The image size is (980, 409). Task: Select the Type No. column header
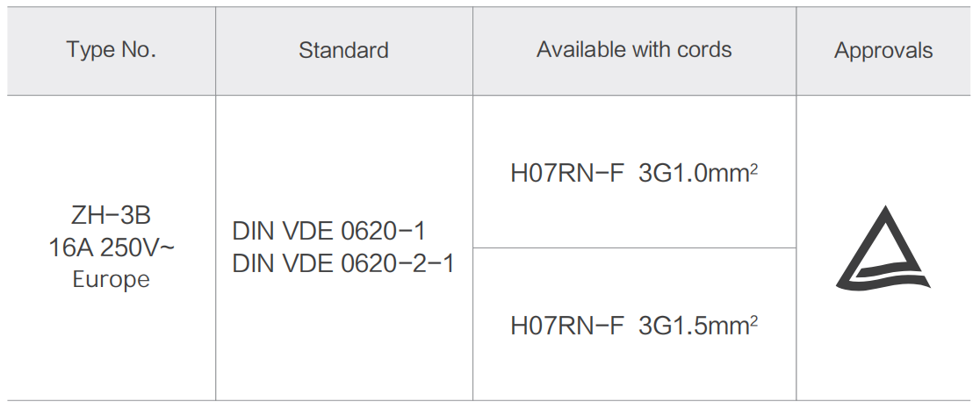112,51
